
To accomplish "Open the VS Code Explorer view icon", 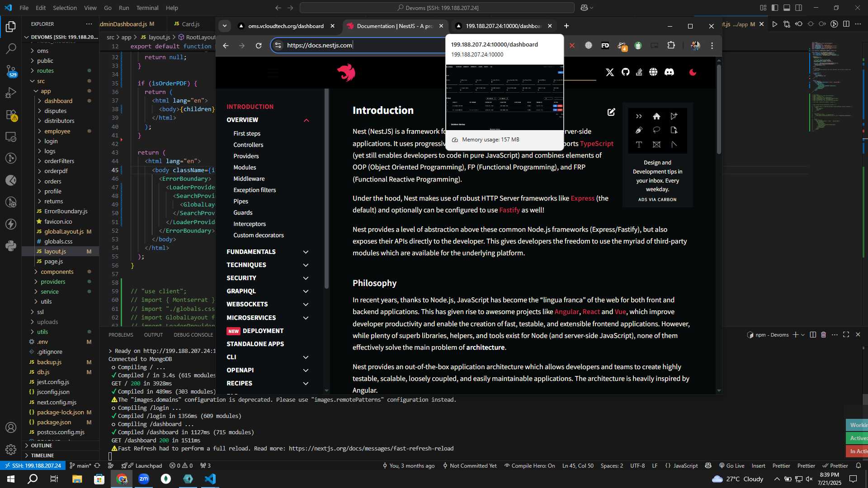I will pyautogui.click(x=11, y=27).
